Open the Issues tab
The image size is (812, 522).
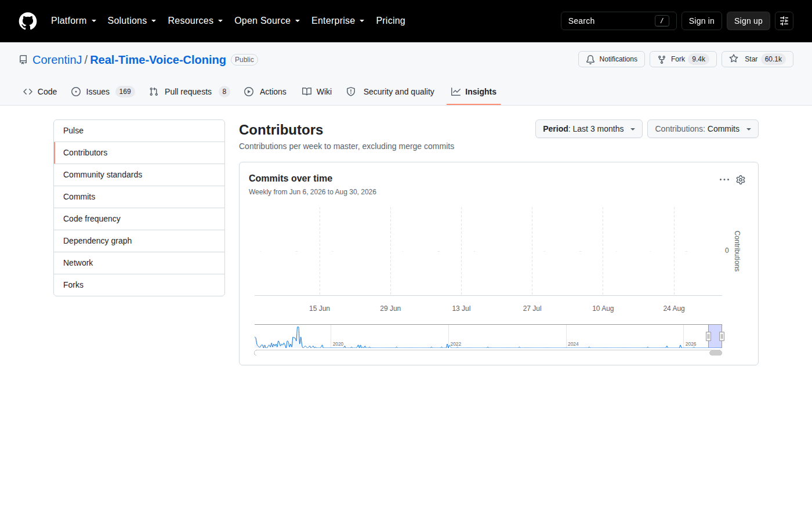103,92
